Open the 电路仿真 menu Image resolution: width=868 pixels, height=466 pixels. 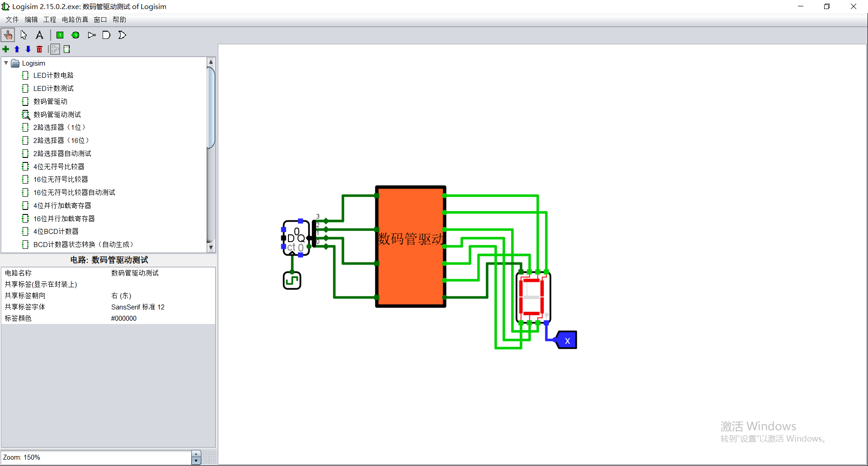[75, 19]
